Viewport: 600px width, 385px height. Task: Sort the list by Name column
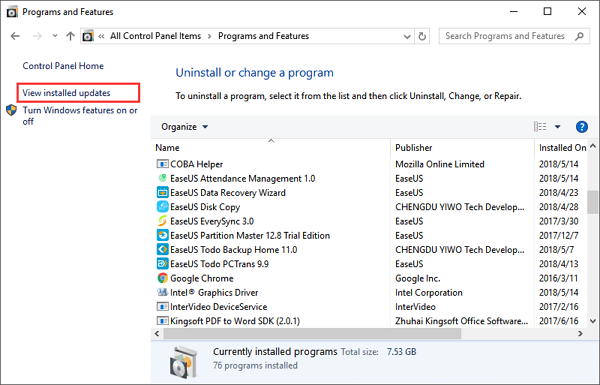click(x=167, y=148)
